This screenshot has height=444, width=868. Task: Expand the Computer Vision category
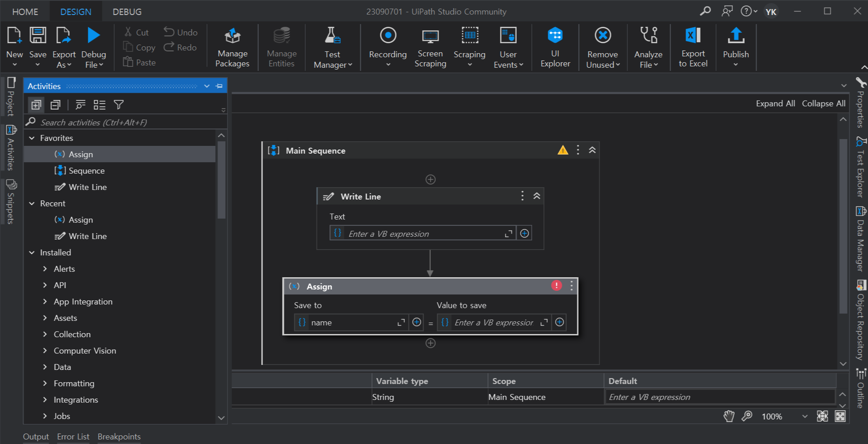pyautogui.click(x=45, y=351)
